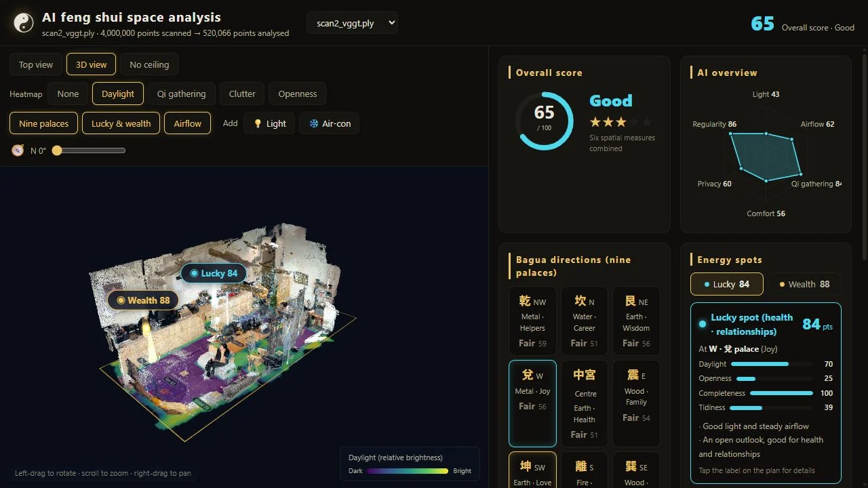Toggle the Nine palaces overlay
The width and height of the screenshot is (868, 488).
click(x=44, y=123)
